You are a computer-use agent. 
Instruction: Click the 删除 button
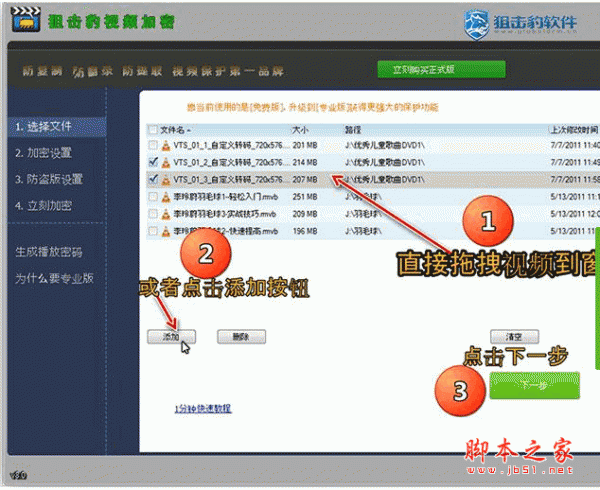pos(241,337)
